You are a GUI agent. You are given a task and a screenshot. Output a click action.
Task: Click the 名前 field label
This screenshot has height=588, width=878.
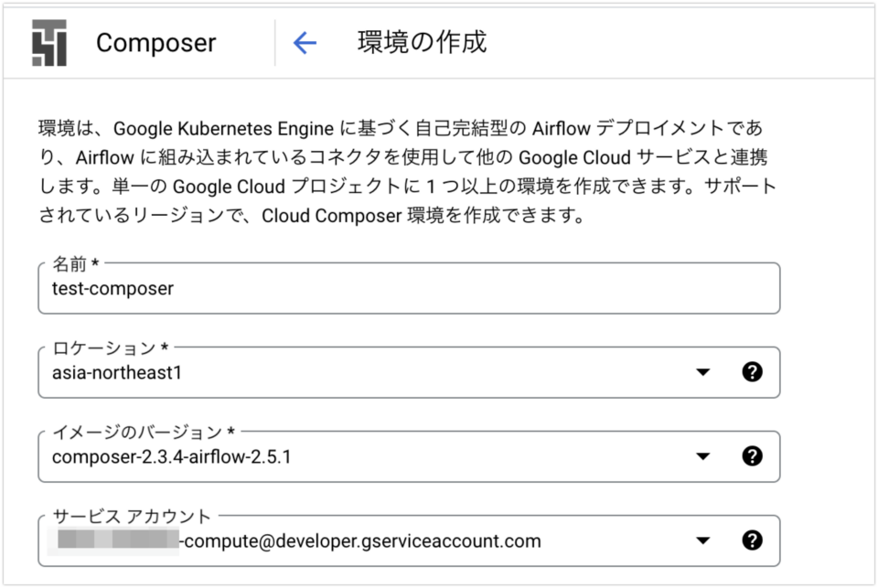[x=75, y=264]
